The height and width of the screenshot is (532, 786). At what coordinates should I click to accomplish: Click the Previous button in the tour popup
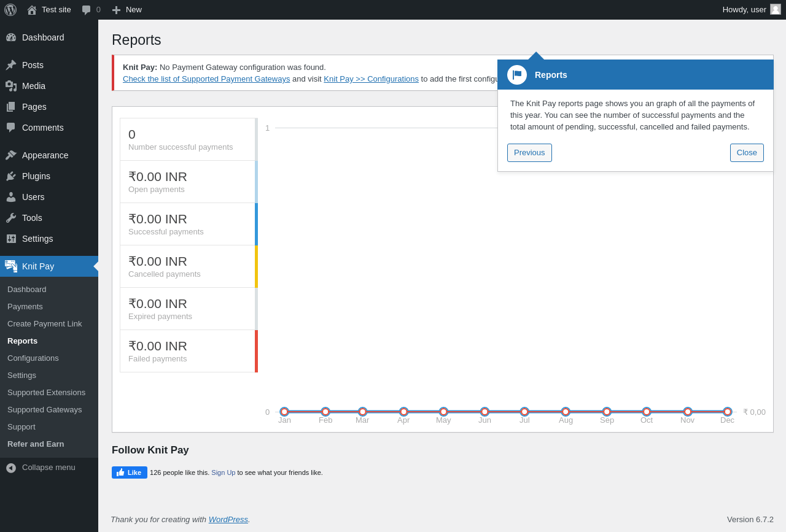(x=529, y=153)
